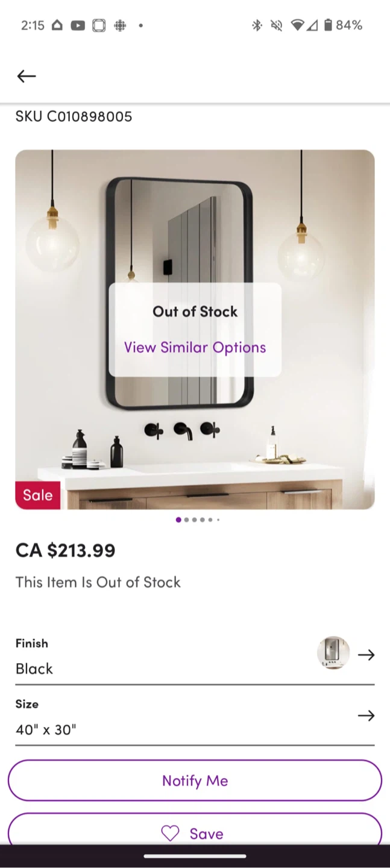Tap the red Sale badge
The image size is (390, 868).
(x=37, y=495)
